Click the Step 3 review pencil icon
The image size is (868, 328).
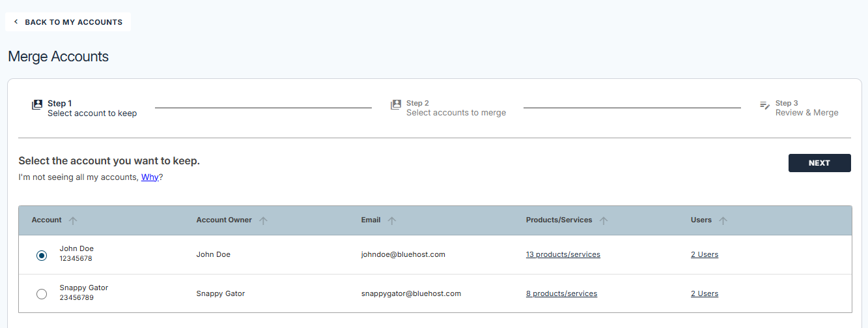(x=765, y=105)
